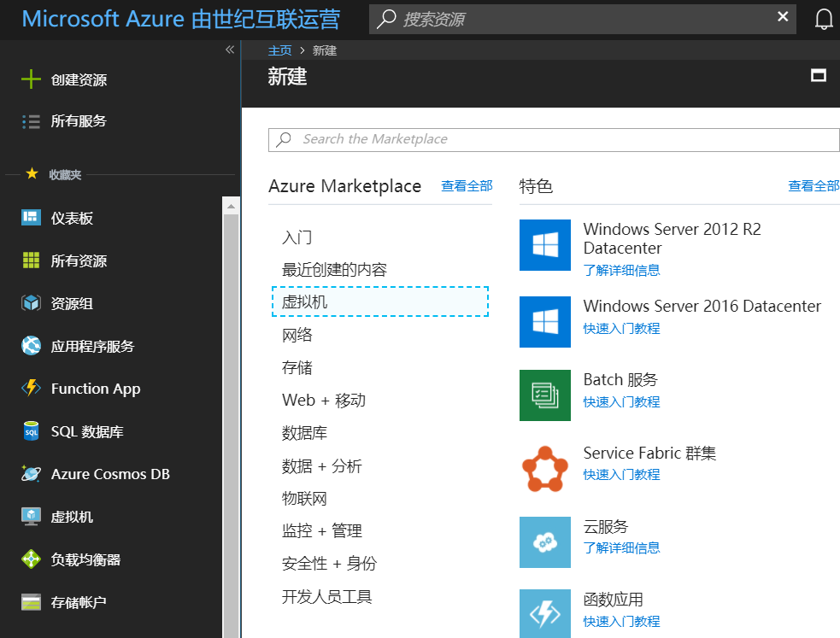Select 物联网 category
840x638 pixels.
(304, 499)
